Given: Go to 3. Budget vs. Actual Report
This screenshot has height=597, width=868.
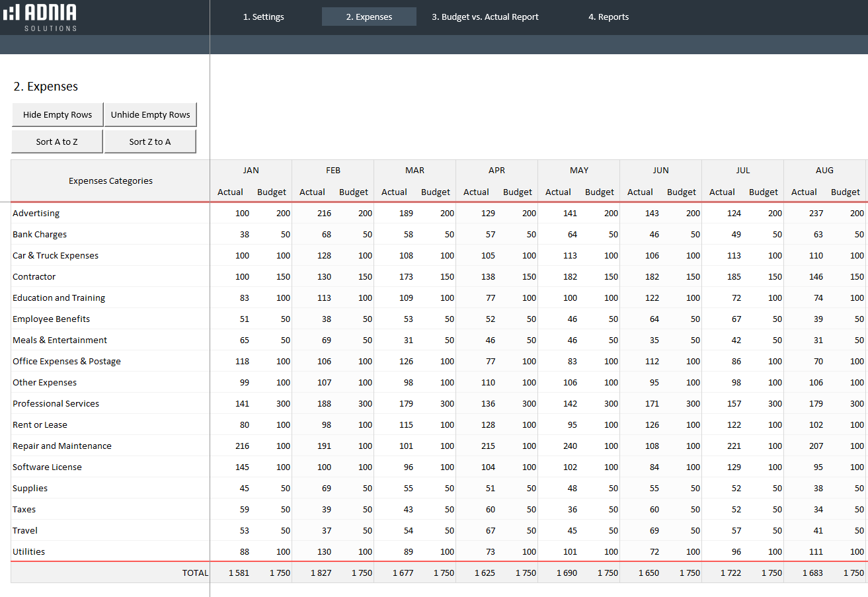Looking at the screenshot, I should 485,17.
